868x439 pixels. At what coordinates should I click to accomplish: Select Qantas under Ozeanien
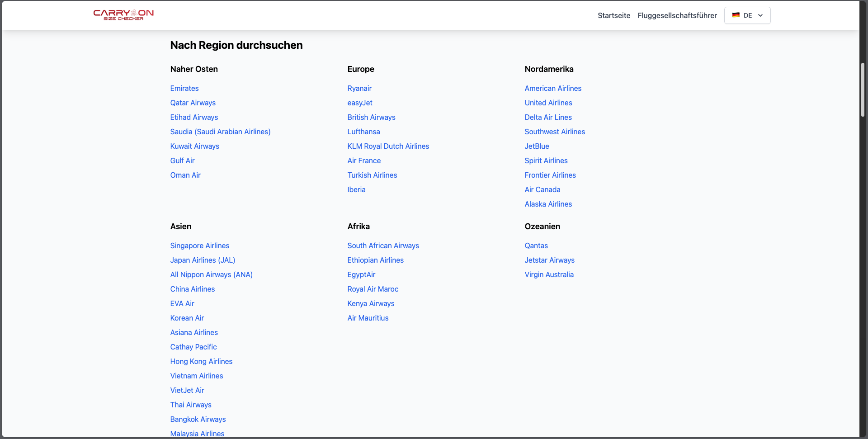(x=536, y=245)
